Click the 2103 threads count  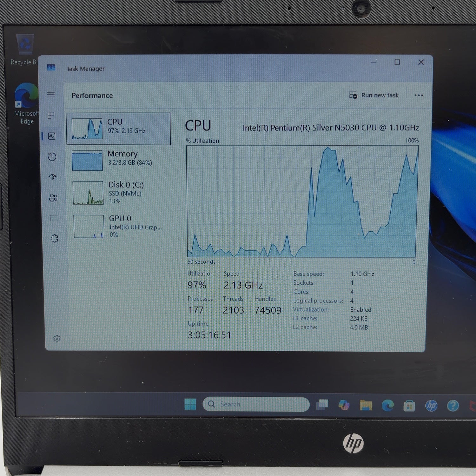point(233,310)
